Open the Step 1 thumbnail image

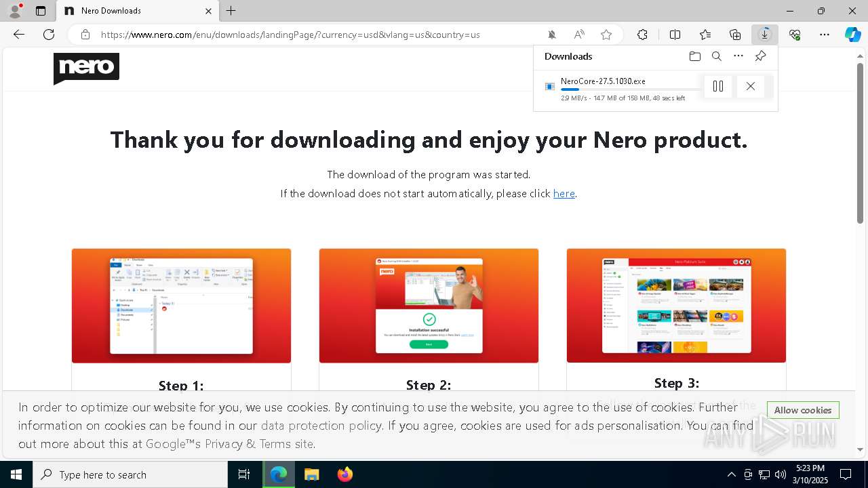pyautogui.click(x=181, y=306)
